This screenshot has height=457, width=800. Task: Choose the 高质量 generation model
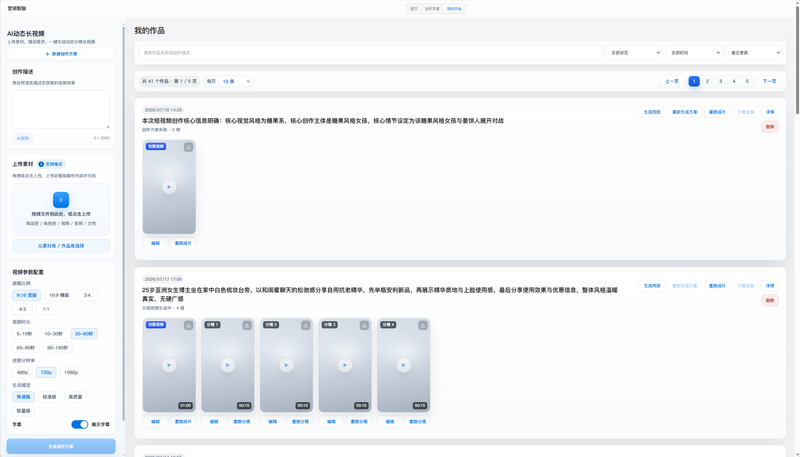click(76, 397)
